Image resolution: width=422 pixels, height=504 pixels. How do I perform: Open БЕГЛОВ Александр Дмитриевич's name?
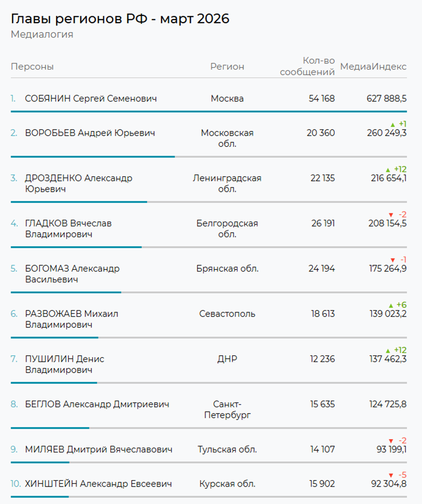coord(97,404)
